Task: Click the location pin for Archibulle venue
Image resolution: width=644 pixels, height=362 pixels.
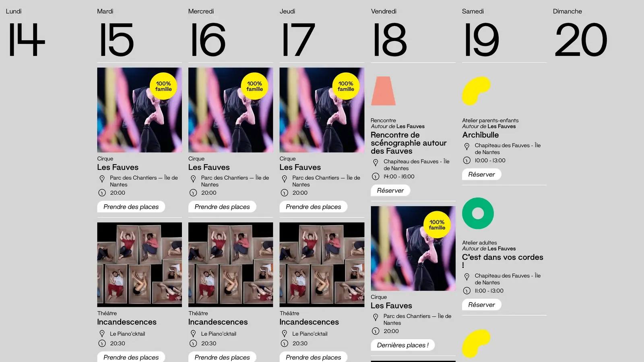Action: tap(467, 147)
